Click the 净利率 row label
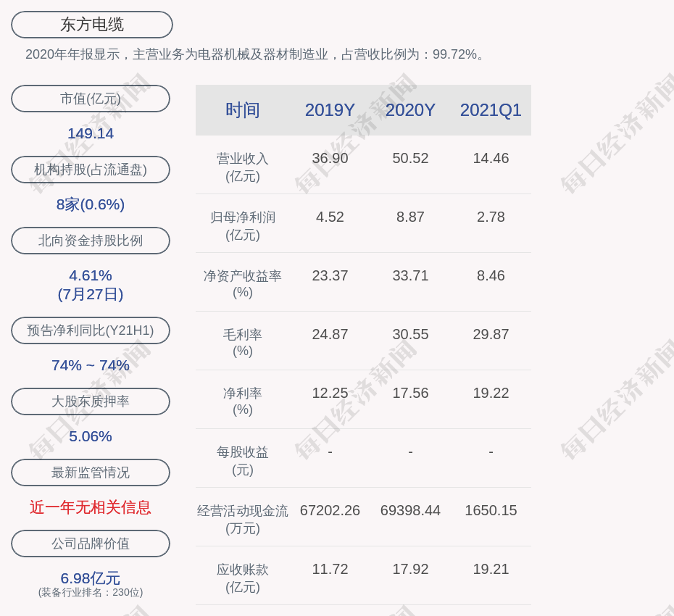The height and width of the screenshot is (616, 674). pos(243,401)
